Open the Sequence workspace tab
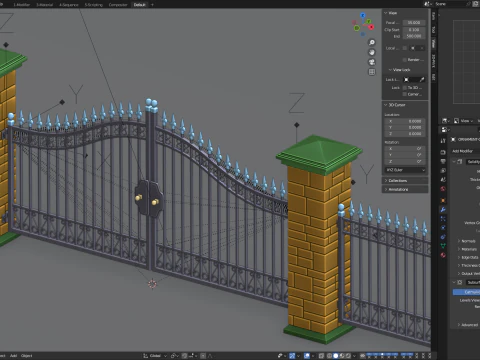 [69, 5]
